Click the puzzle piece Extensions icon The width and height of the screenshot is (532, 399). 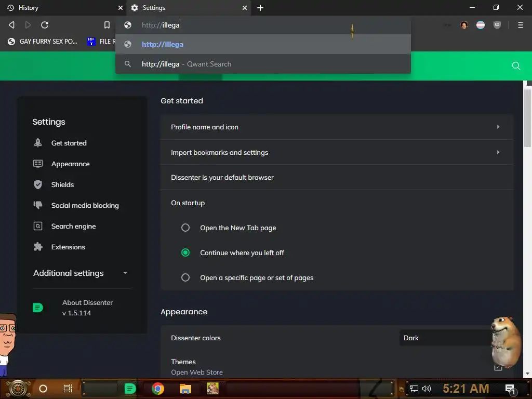pyautogui.click(x=38, y=247)
